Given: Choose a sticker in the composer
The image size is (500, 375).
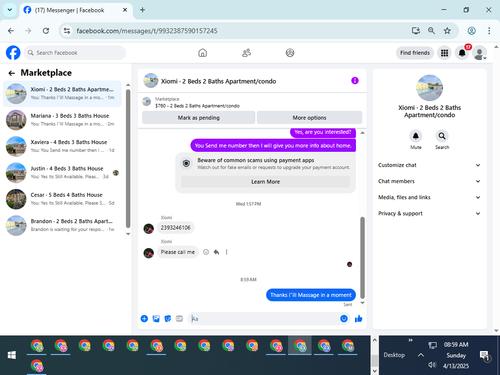Looking at the screenshot, I should pyautogui.click(x=168, y=319).
